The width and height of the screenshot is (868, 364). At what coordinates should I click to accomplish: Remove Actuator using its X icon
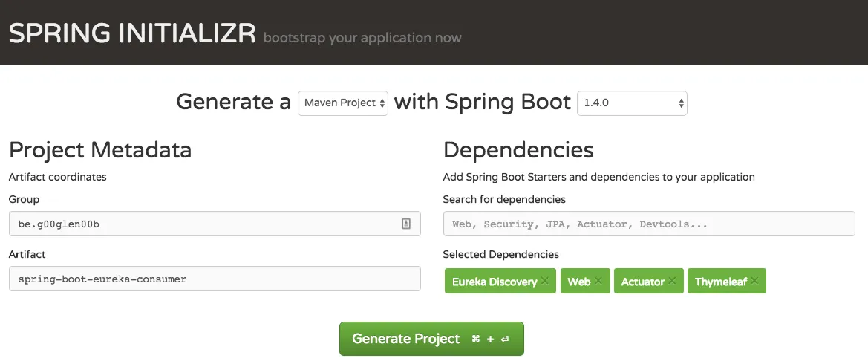[x=672, y=281]
